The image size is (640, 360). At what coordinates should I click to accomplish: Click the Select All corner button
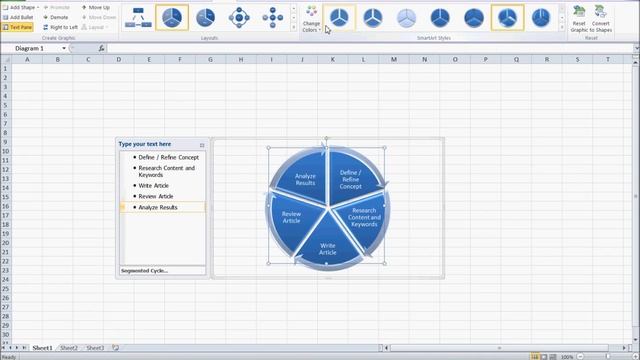point(6,60)
